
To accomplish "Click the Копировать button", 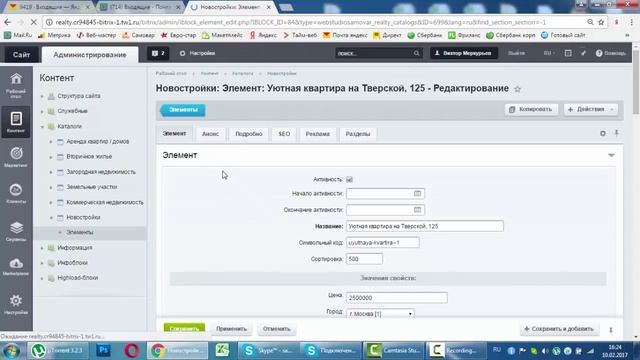I will [x=531, y=109].
